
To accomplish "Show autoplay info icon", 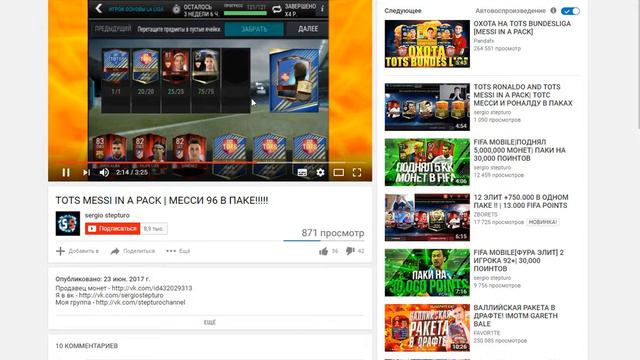I will pos(553,11).
